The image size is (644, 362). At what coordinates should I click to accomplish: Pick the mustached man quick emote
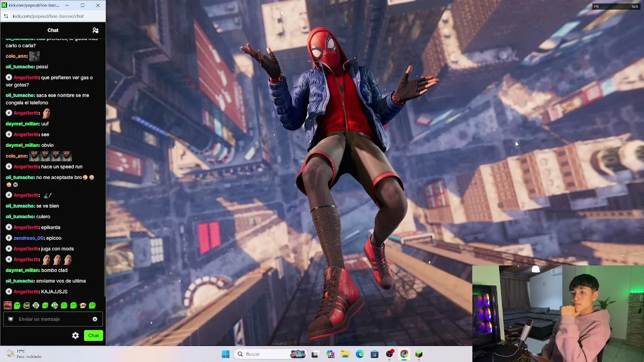point(8,305)
